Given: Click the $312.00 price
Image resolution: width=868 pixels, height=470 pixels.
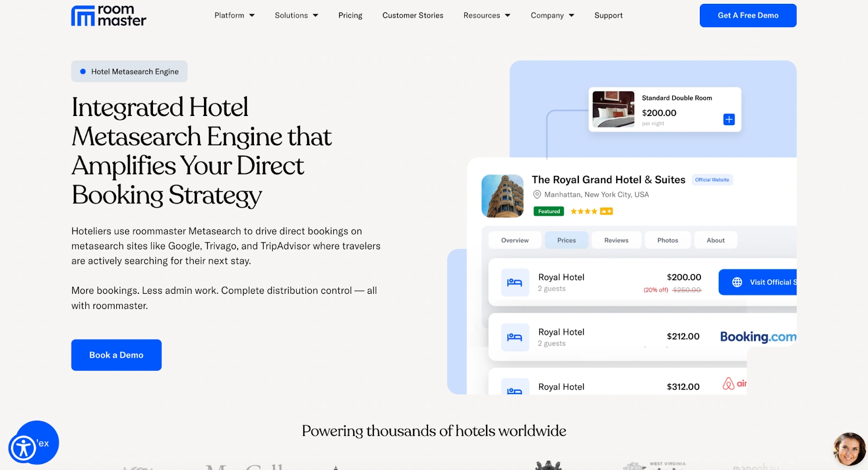Looking at the screenshot, I should [683, 387].
